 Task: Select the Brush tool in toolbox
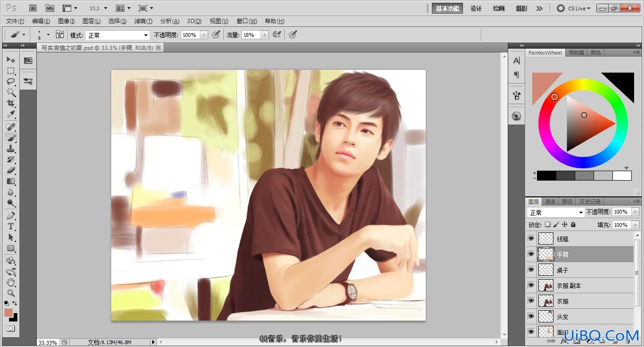[x=11, y=138]
